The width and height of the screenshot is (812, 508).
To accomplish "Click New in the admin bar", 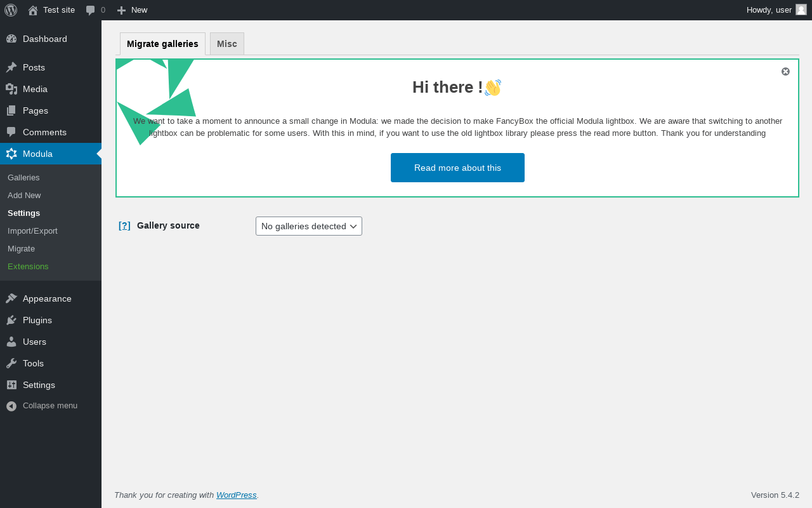I will 139,10.
